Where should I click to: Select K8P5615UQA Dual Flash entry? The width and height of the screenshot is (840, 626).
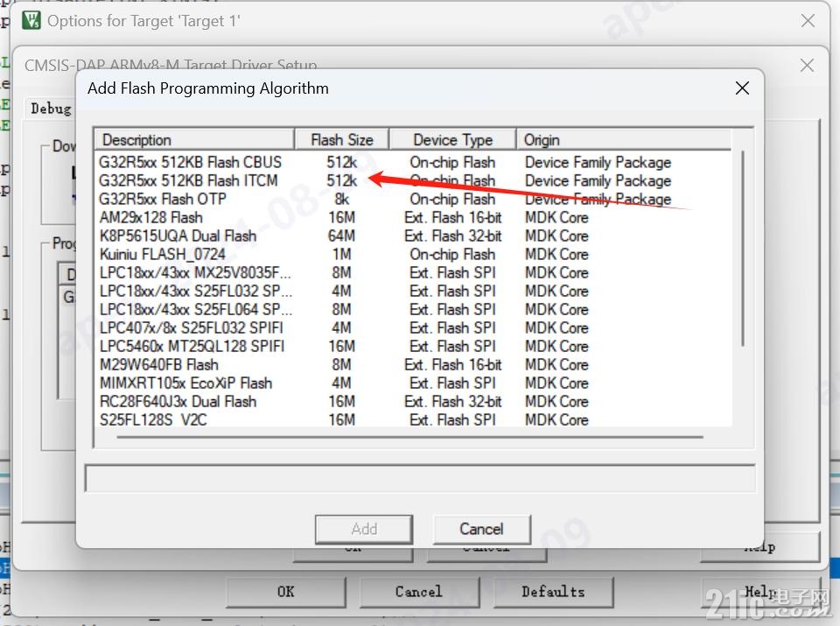coord(412,236)
